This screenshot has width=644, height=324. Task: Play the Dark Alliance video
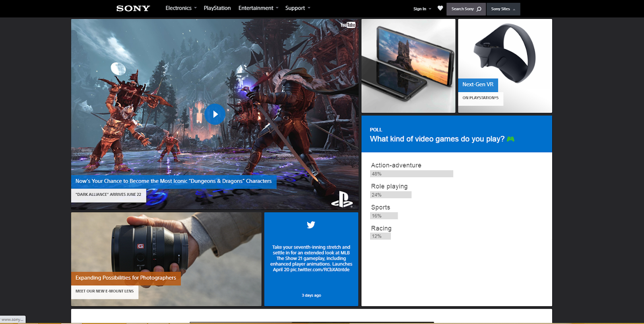[215, 114]
